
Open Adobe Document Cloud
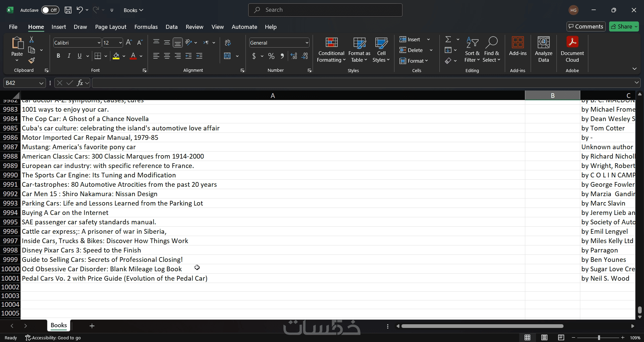point(572,50)
